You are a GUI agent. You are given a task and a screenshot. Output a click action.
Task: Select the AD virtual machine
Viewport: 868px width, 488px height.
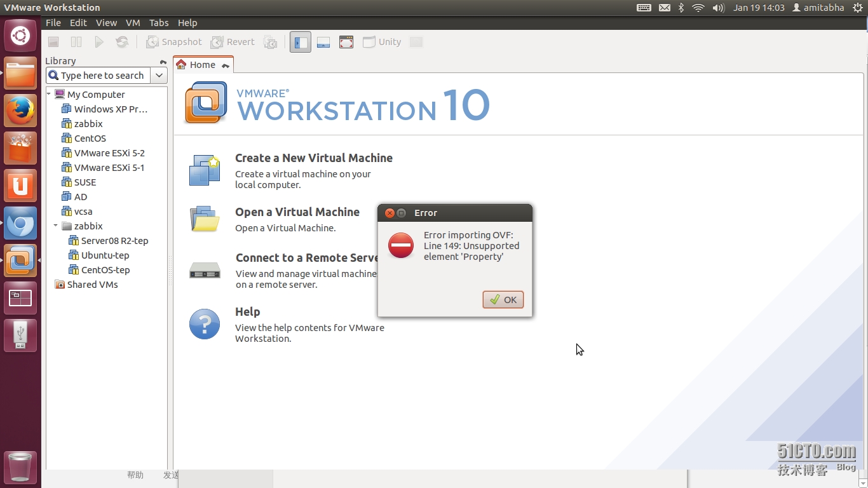74,196
